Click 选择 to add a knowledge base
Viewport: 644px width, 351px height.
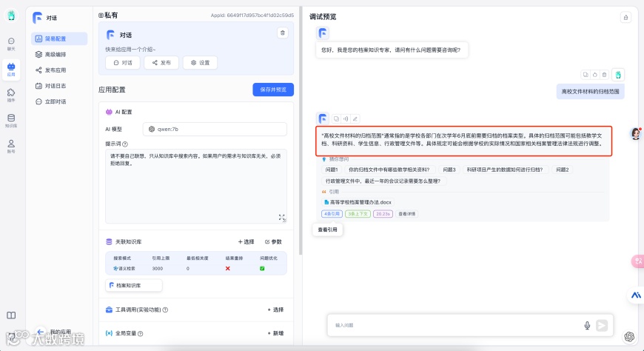tap(246, 241)
